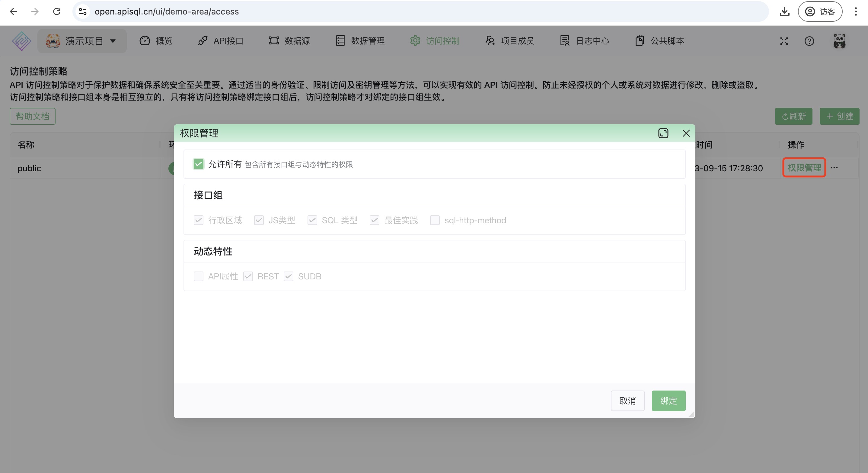The image size is (868, 473).
Task: Expand the 演示项目 project selector
Action: point(82,41)
